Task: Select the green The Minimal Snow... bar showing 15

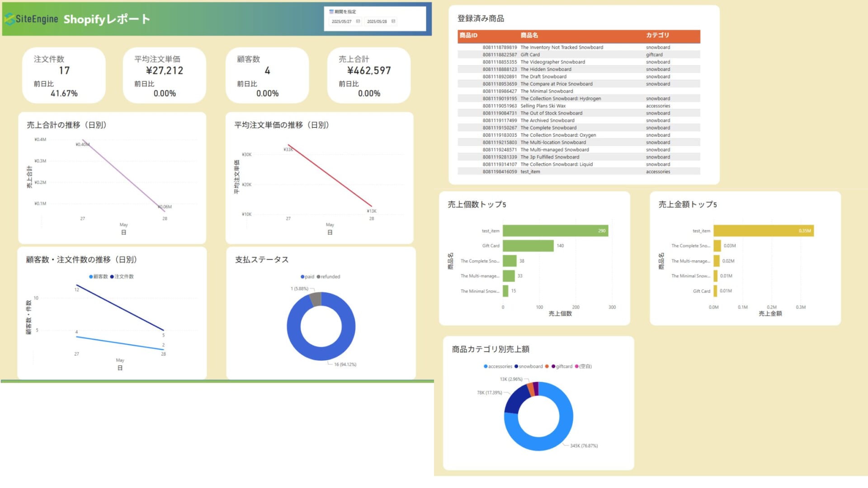Action: [505, 291]
